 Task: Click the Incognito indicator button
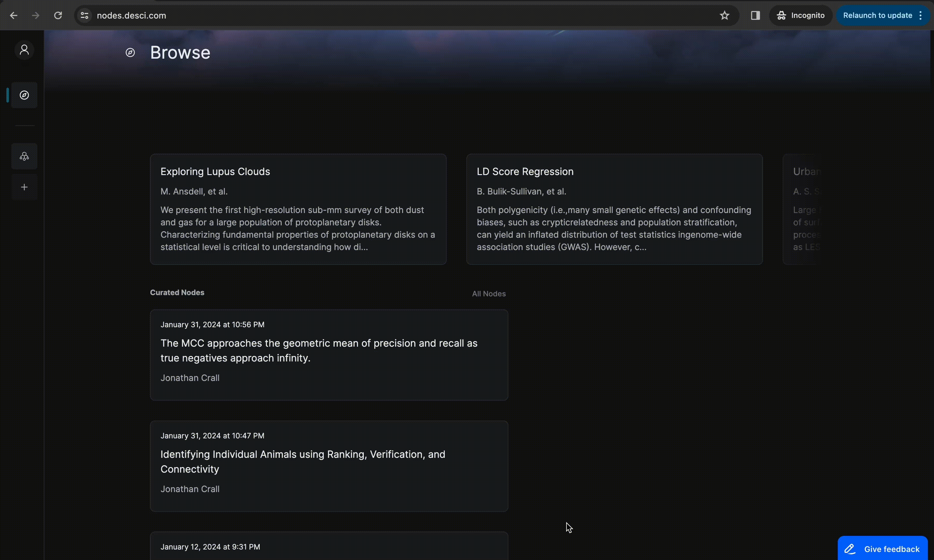(800, 16)
